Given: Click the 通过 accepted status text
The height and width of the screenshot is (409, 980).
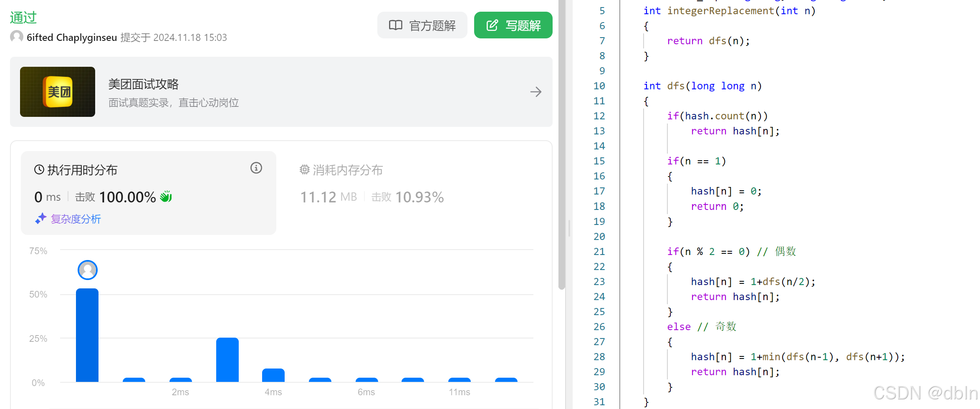Looking at the screenshot, I should [23, 18].
